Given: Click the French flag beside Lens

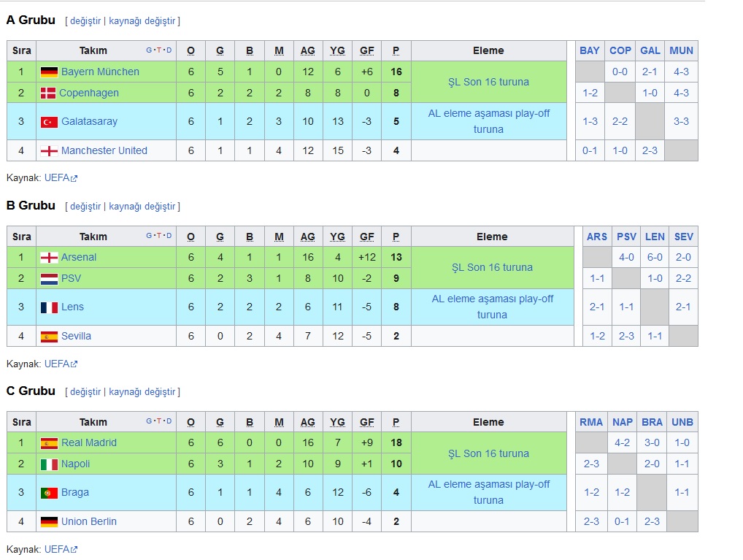Looking at the screenshot, I should [50, 307].
